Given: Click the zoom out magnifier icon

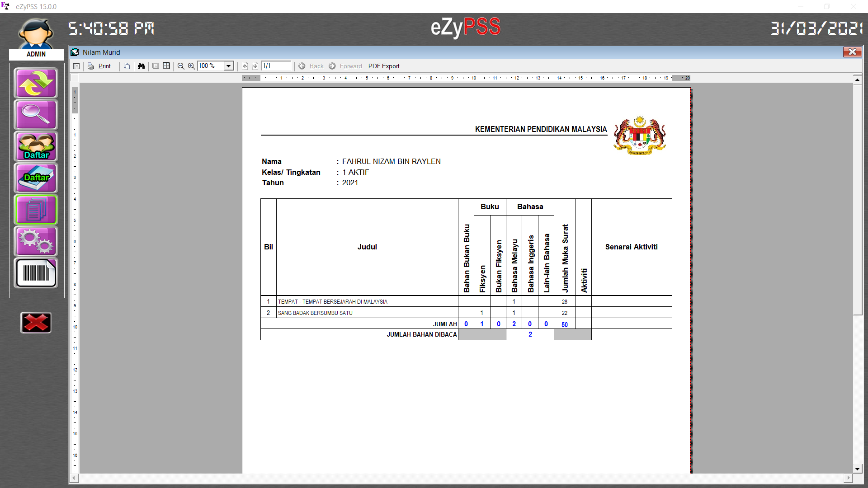Looking at the screenshot, I should tap(181, 66).
